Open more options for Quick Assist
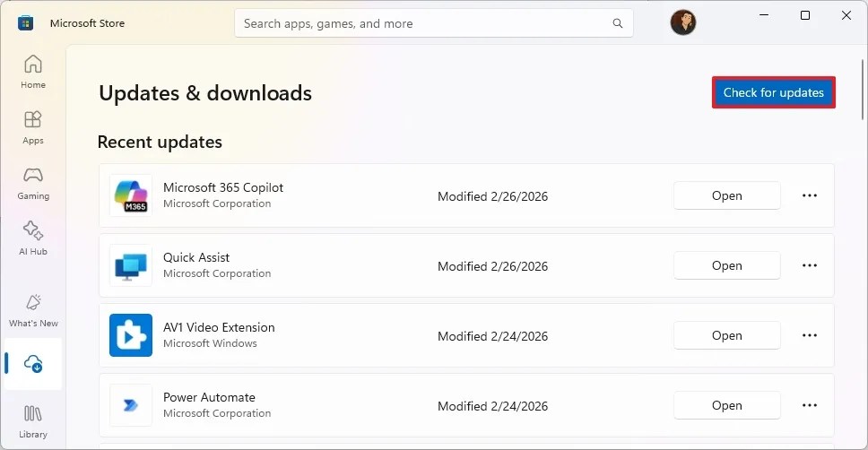 (x=810, y=265)
